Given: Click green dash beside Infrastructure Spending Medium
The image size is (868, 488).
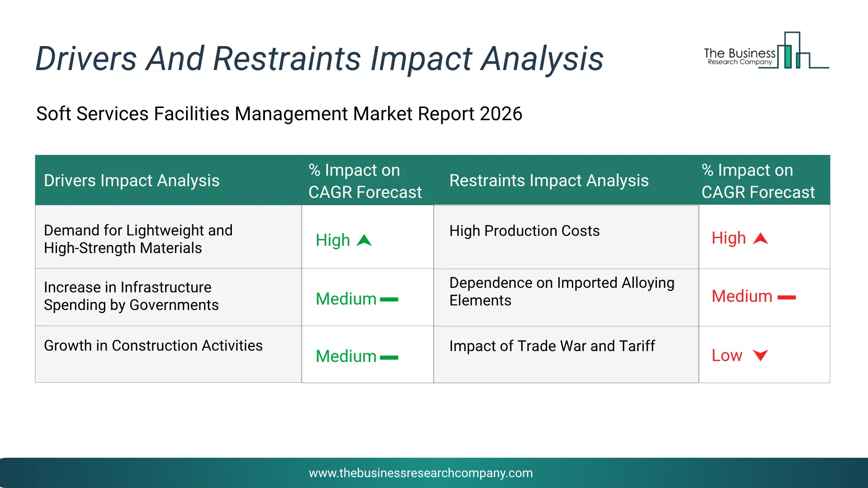Looking at the screenshot, I should [x=389, y=299].
